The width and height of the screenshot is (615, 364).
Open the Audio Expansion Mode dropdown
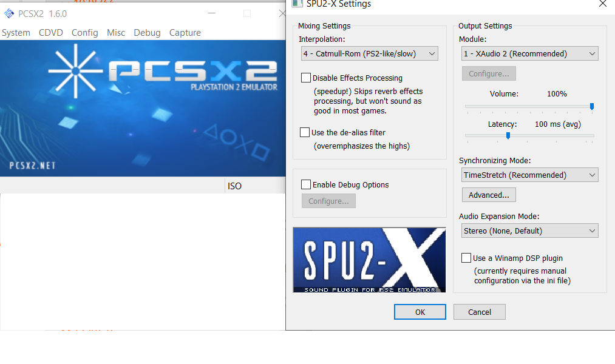(530, 231)
